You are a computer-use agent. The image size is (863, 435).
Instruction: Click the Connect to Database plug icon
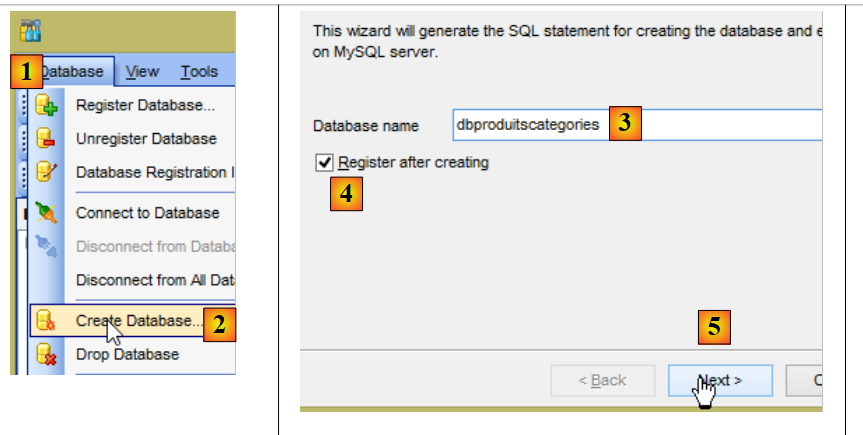(x=46, y=212)
